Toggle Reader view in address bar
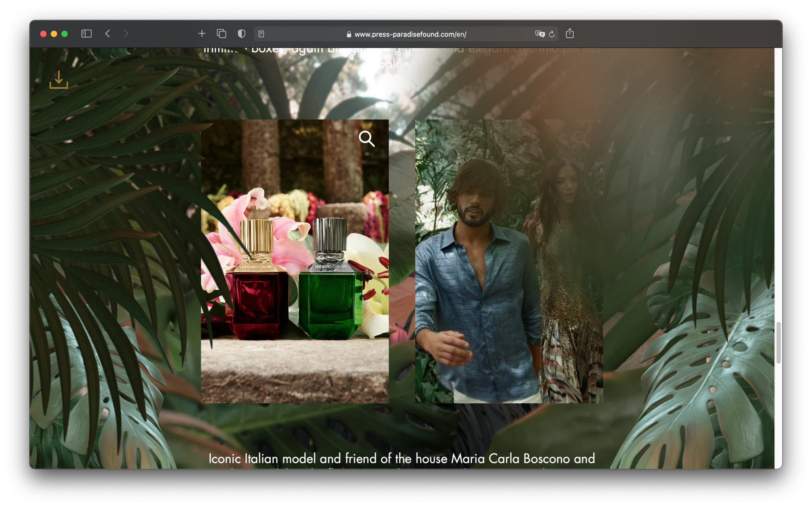Viewport: 812px width, 508px height. coord(261,34)
